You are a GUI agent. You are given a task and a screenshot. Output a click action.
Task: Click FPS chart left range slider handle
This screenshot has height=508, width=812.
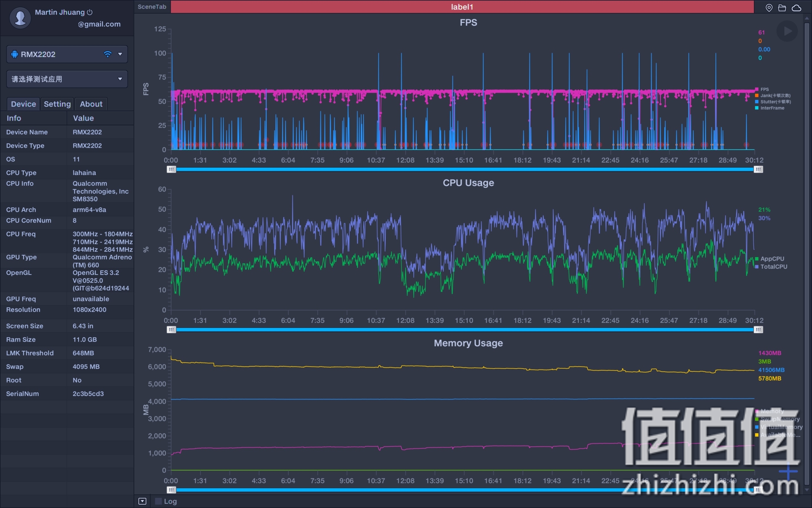click(171, 169)
